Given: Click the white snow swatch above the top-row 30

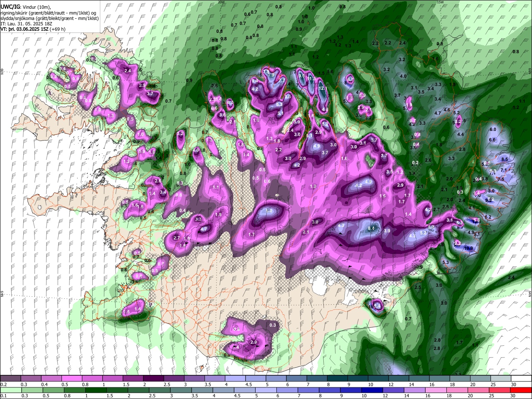Looking at the screenshot, I should [521, 379].
